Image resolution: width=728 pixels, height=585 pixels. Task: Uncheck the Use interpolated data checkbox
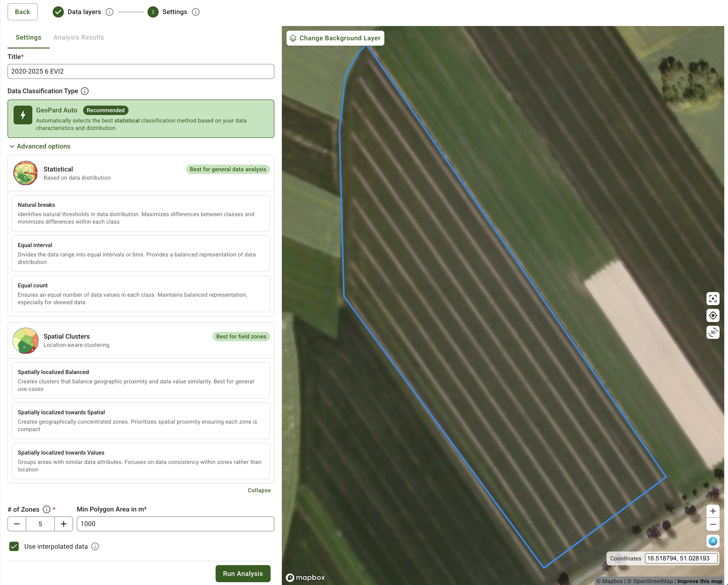pos(14,547)
